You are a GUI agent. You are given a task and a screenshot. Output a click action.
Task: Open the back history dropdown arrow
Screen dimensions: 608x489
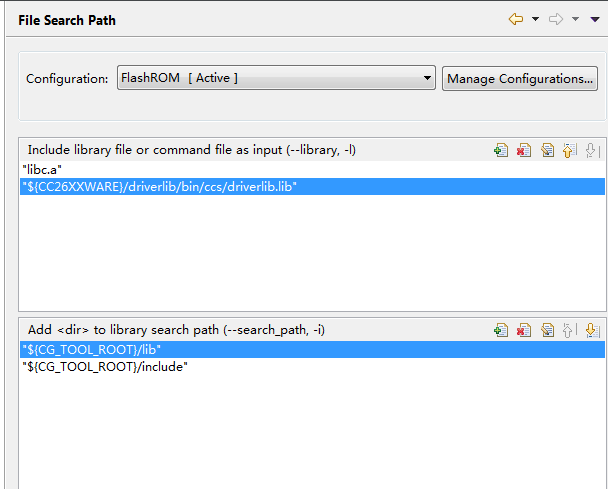click(535, 19)
